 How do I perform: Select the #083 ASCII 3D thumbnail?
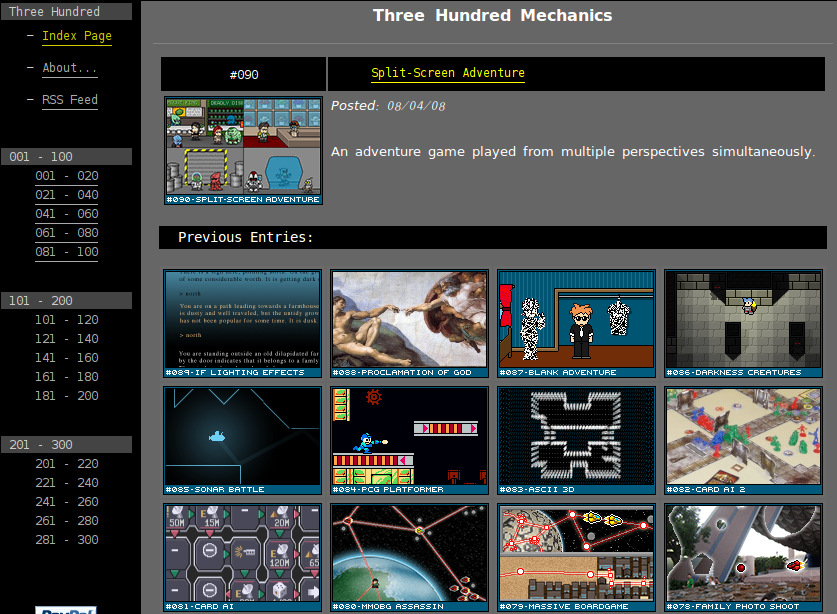pos(577,440)
